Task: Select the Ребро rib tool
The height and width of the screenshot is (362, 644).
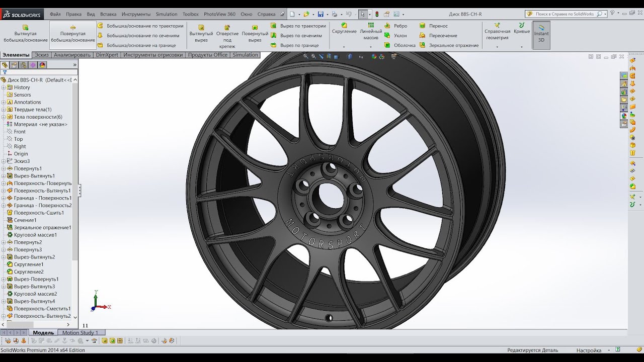Action: click(x=395, y=26)
